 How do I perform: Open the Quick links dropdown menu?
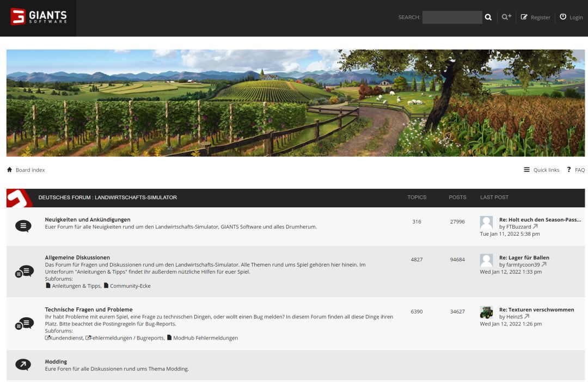541,170
